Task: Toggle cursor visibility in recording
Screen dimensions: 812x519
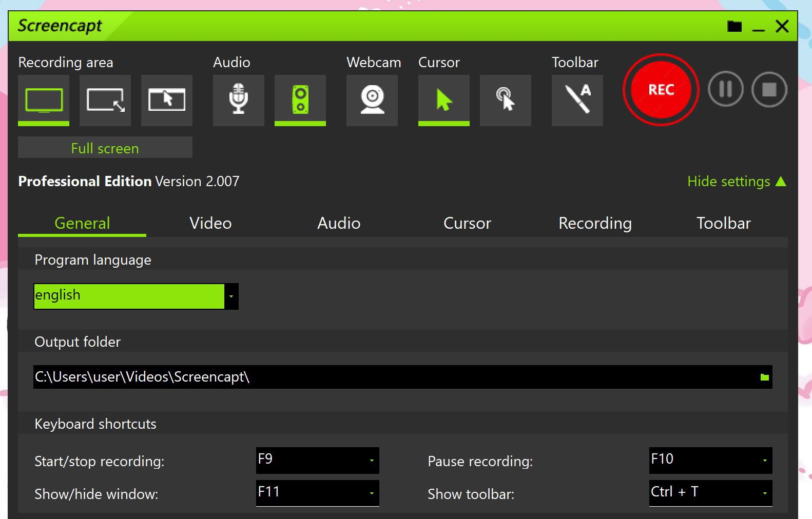Action: [444, 100]
